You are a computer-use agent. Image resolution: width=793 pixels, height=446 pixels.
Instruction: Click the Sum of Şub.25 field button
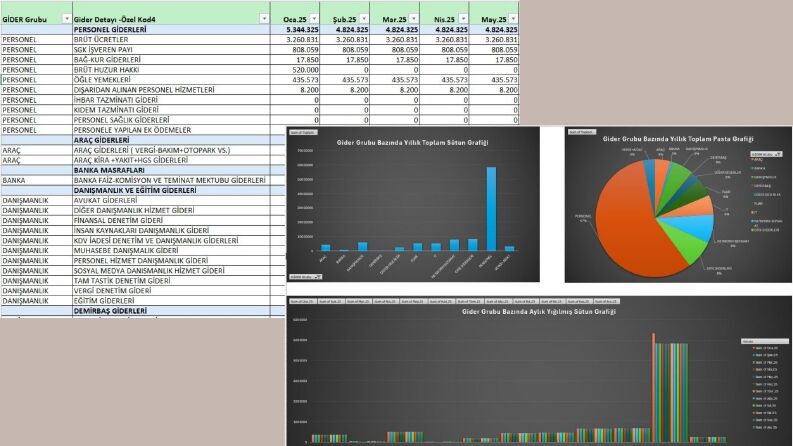(x=330, y=301)
